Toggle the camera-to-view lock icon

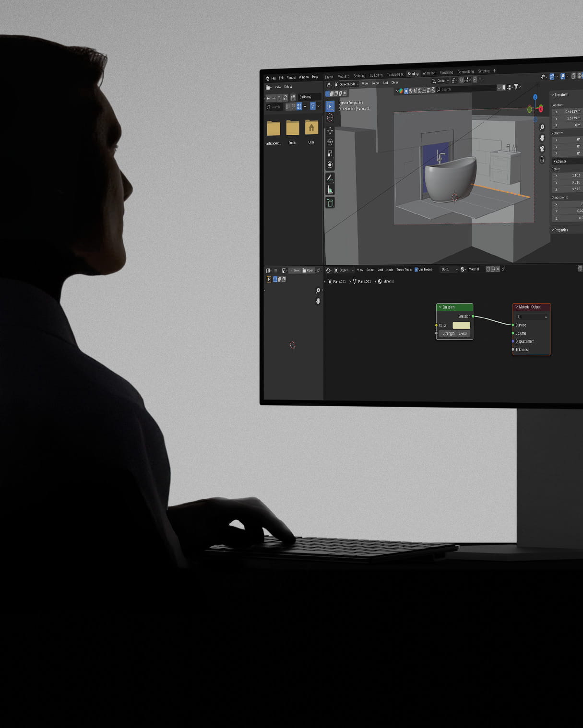point(542,160)
